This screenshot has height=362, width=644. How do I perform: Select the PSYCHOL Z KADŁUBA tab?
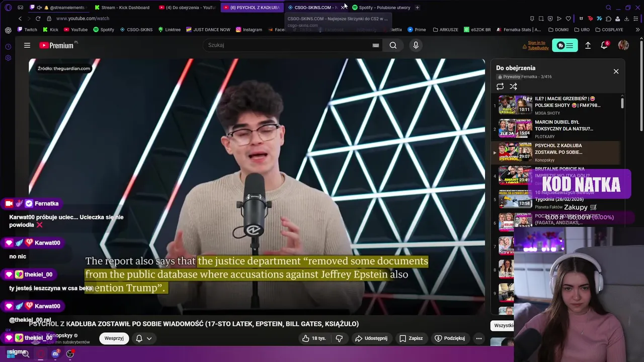(x=252, y=8)
